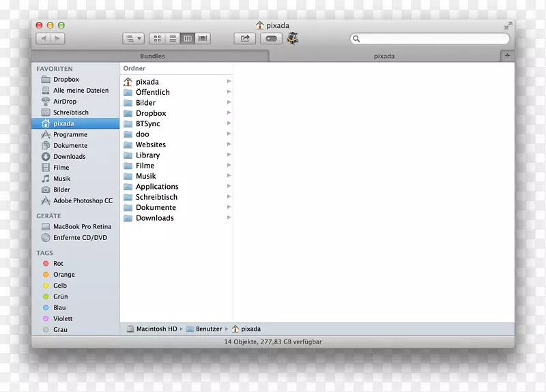The height and width of the screenshot is (392, 546).
Task: Open Downloads in the Favoriten sidebar
Action: click(x=75, y=157)
